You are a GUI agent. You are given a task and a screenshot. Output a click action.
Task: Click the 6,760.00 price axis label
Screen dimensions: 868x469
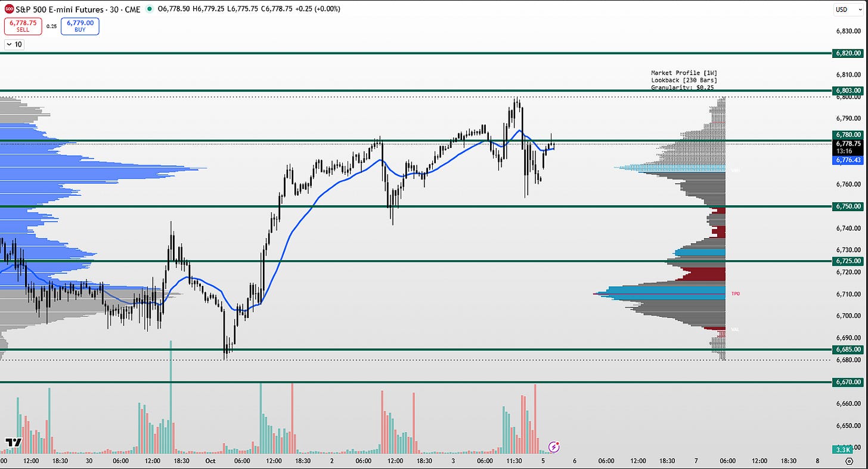pos(847,184)
